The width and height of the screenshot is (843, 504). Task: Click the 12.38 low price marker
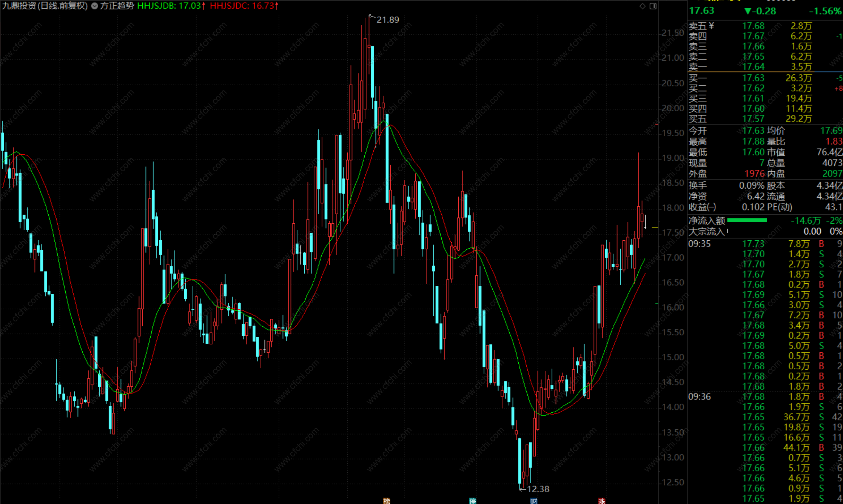point(538,489)
